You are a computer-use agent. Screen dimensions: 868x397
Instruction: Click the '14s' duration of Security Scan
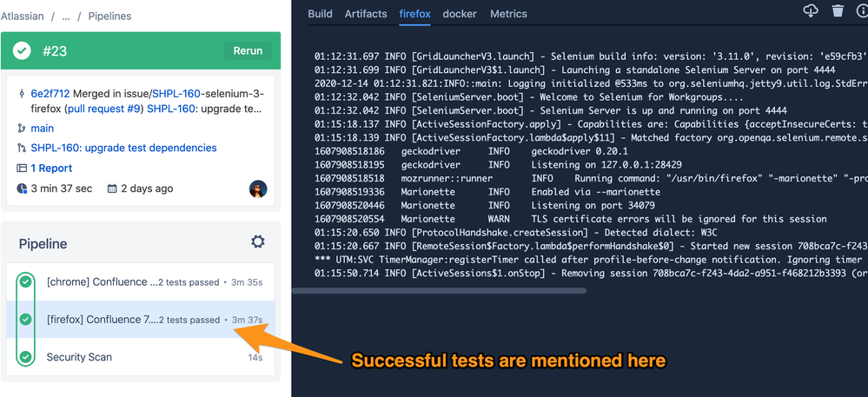tap(255, 358)
